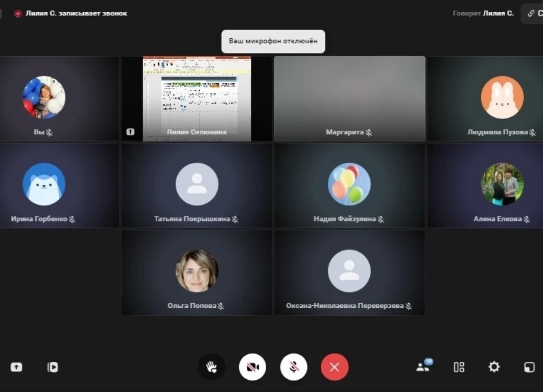
Task: End the call with red button
Action: tap(335, 367)
